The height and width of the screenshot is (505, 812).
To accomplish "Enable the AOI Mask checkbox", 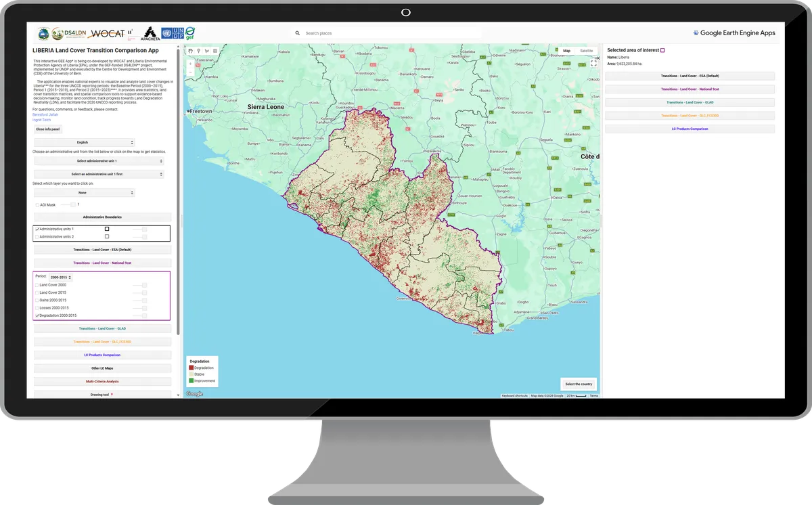I will 37,204.
